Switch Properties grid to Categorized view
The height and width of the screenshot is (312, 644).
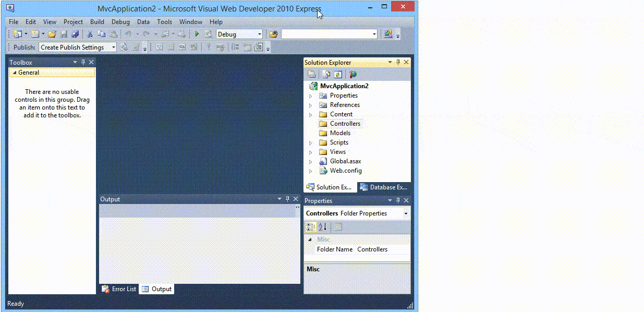pyautogui.click(x=311, y=226)
